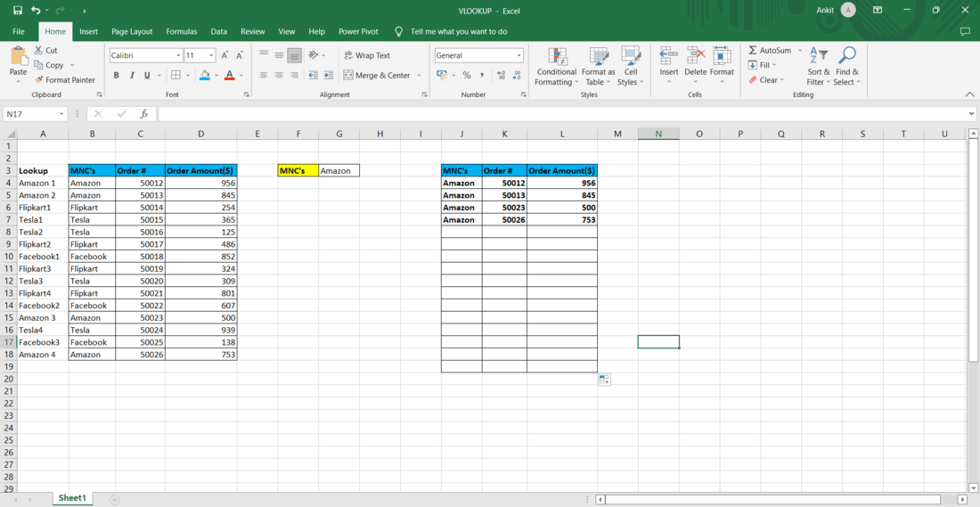Switch to the Data tab
This screenshot has height=507, width=980.
(x=219, y=31)
